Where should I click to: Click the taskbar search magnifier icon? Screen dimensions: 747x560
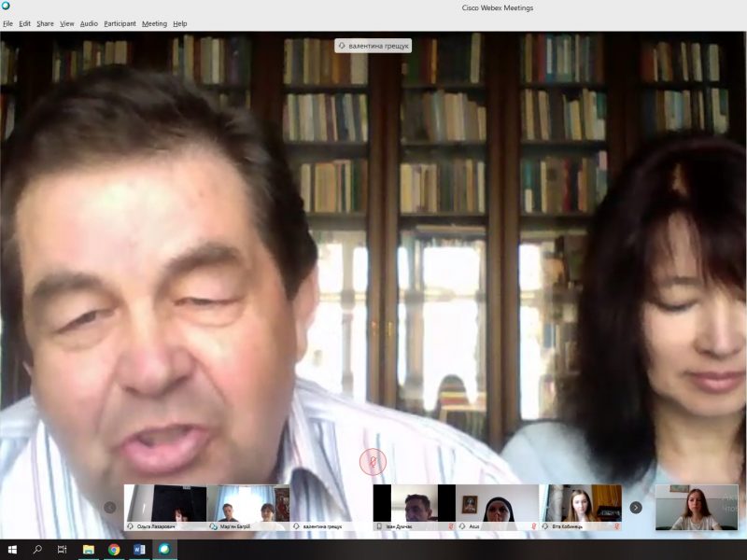(x=38, y=550)
